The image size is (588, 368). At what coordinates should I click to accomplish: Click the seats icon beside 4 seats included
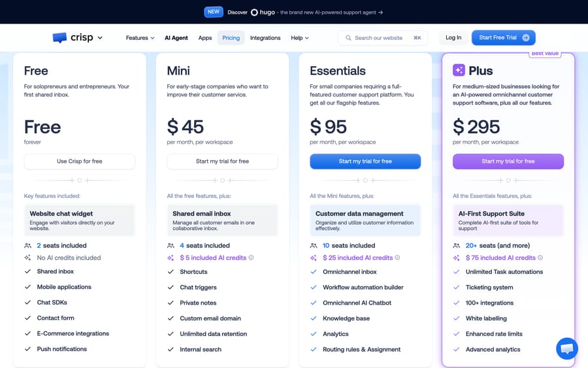[x=171, y=246]
